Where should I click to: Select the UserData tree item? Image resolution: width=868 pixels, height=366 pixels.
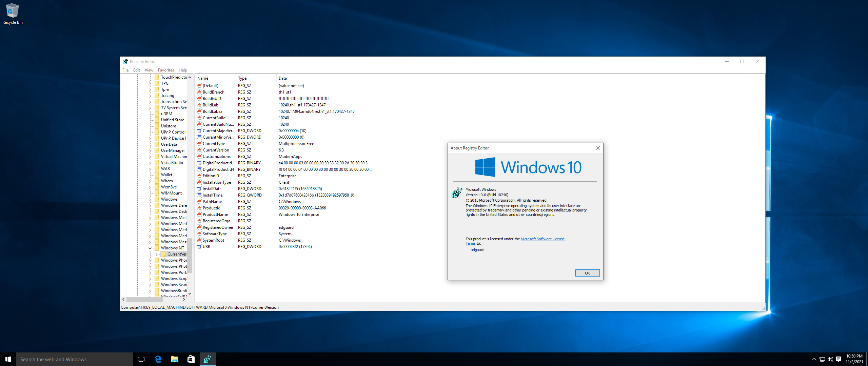click(169, 144)
